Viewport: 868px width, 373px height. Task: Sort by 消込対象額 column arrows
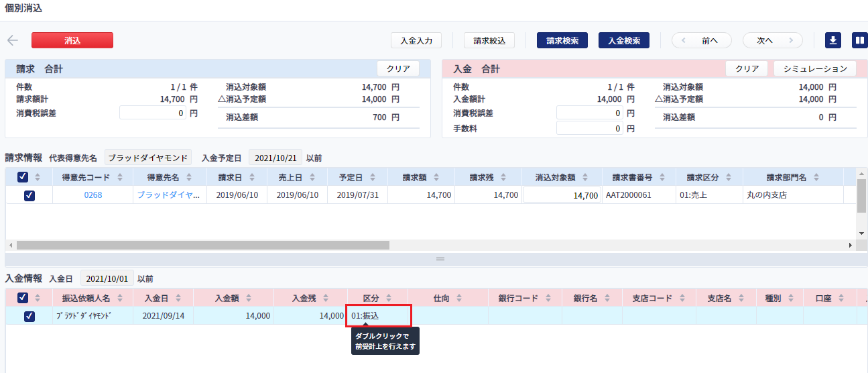tap(586, 177)
